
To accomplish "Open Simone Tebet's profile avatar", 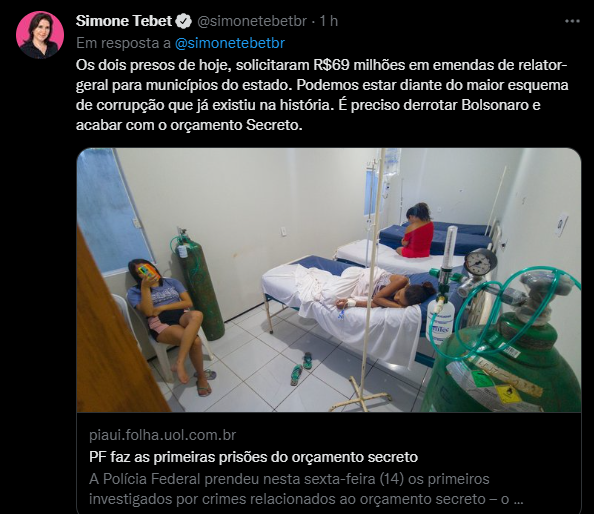I will click(x=40, y=34).
